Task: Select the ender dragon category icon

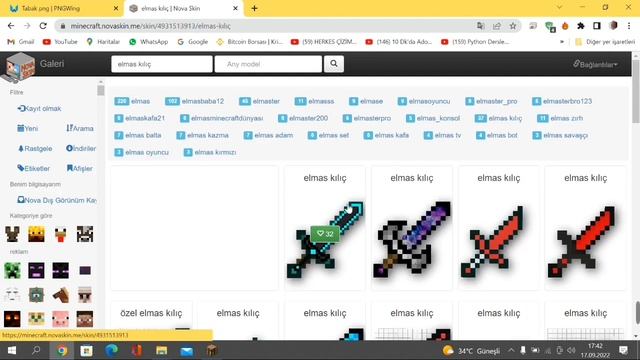Action: click(36, 271)
